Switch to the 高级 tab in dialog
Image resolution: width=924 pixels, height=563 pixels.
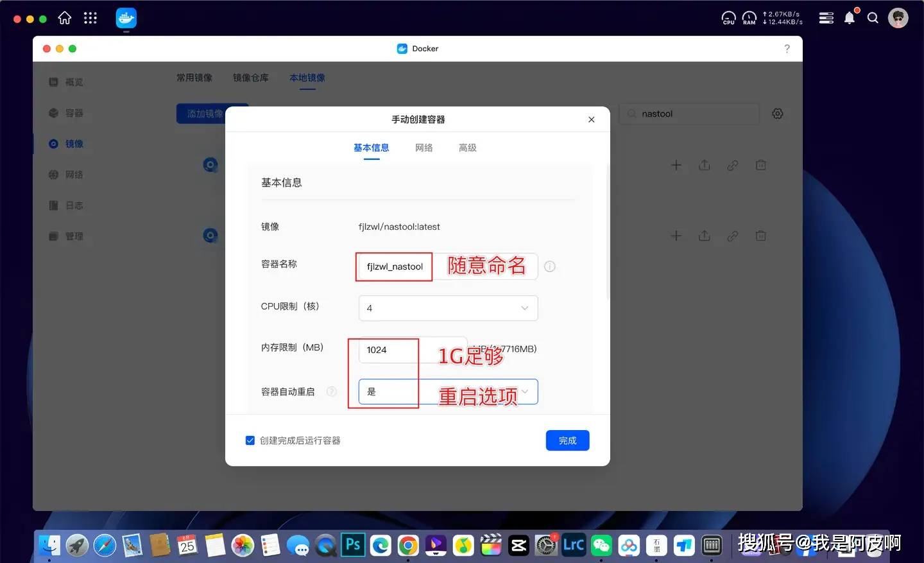click(x=467, y=148)
